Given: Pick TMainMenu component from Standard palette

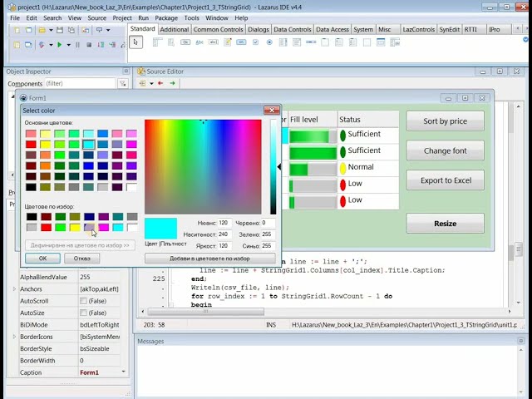Looking at the screenshot, I should click(156, 42).
